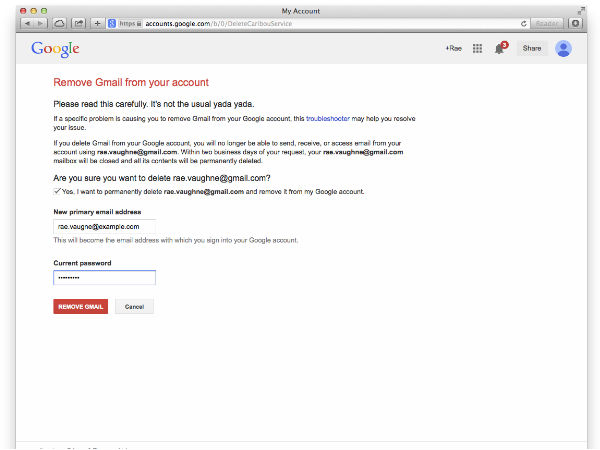
Task: Click the Share button in Google header
Action: (x=532, y=48)
